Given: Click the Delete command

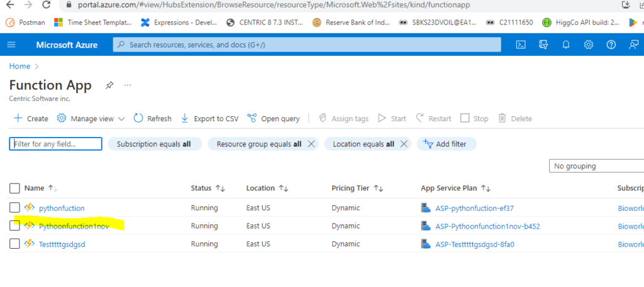Looking at the screenshot, I should (x=515, y=119).
